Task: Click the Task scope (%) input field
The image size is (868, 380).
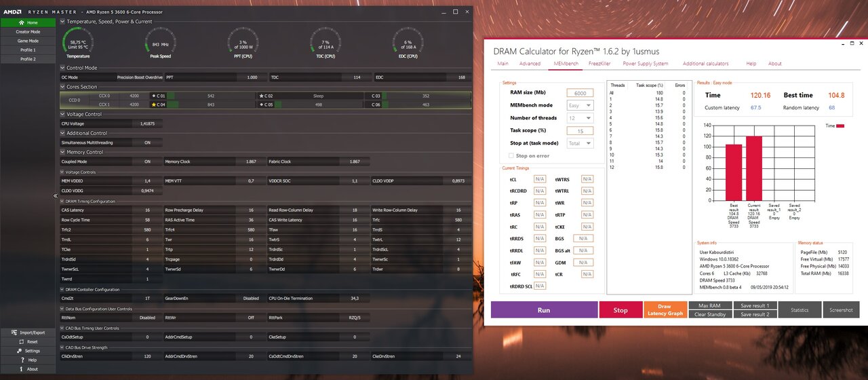Action: point(579,130)
